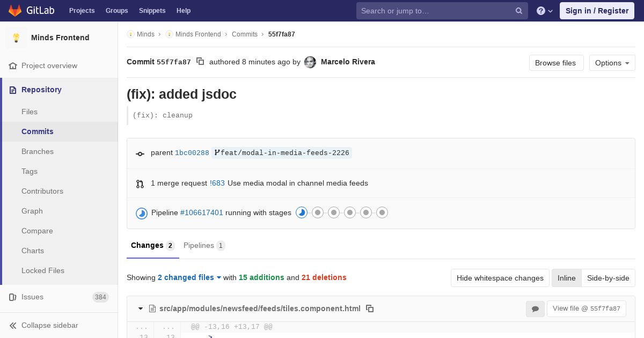644x338 pixels.
Task: Click View file @ 55f7fa87 button
Action: click(x=586, y=308)
